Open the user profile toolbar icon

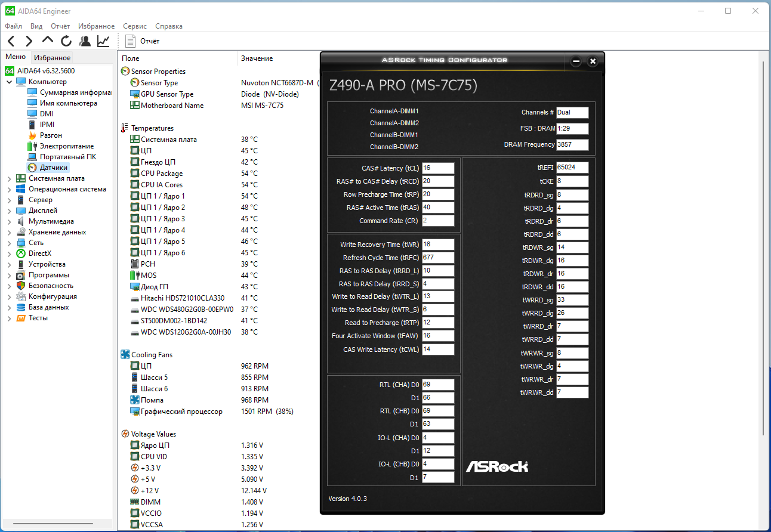point(85,41)
